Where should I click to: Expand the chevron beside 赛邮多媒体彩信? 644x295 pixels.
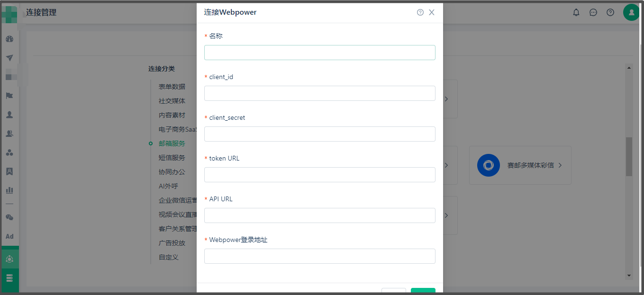(x=560, y=165)
